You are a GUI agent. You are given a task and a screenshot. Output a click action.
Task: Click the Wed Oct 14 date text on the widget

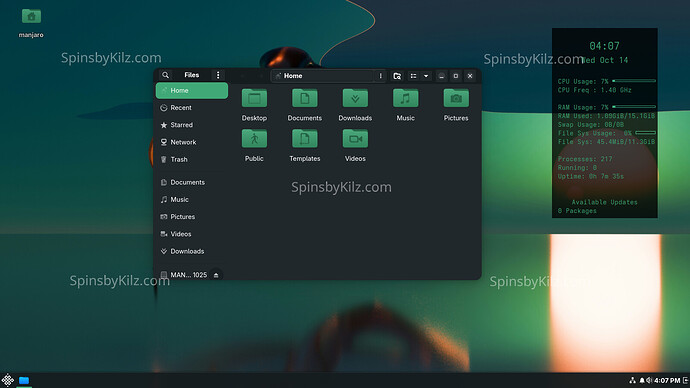pos(606,60)
